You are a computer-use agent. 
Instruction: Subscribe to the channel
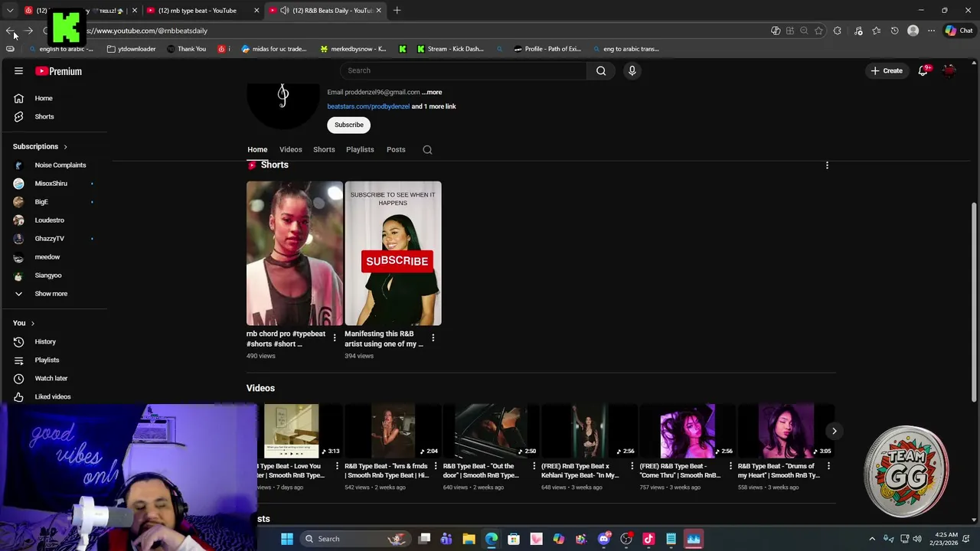point(348,125)
